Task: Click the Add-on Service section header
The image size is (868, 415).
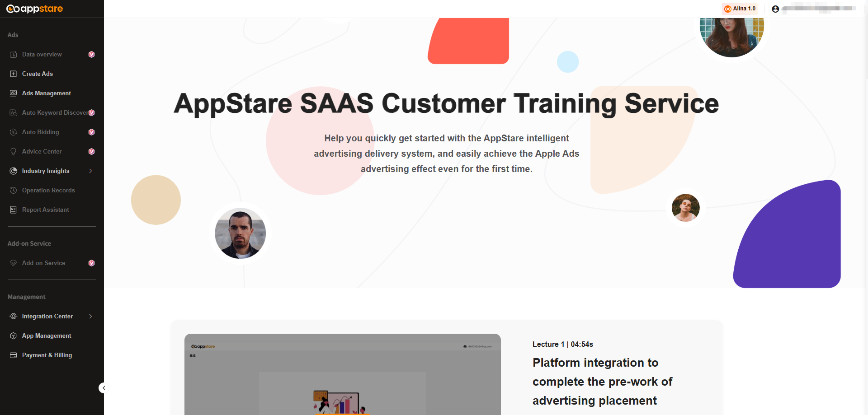Action: click(29, 244)
